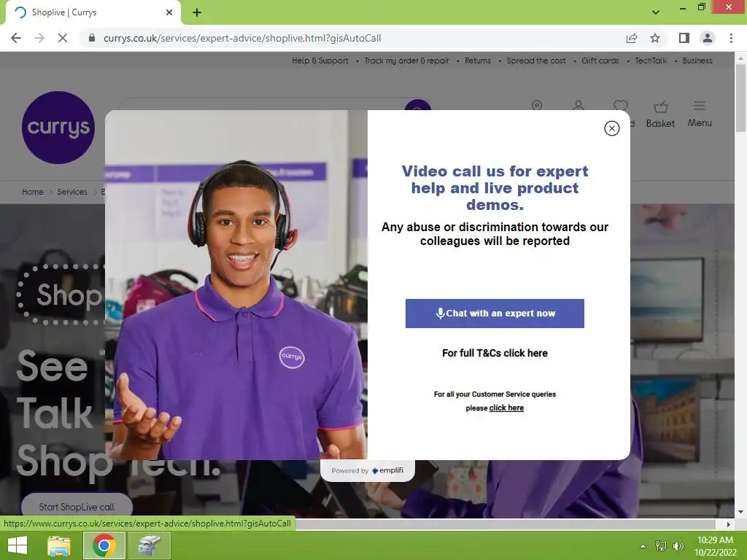
Task: Go back in browser history
Action: 16,38
